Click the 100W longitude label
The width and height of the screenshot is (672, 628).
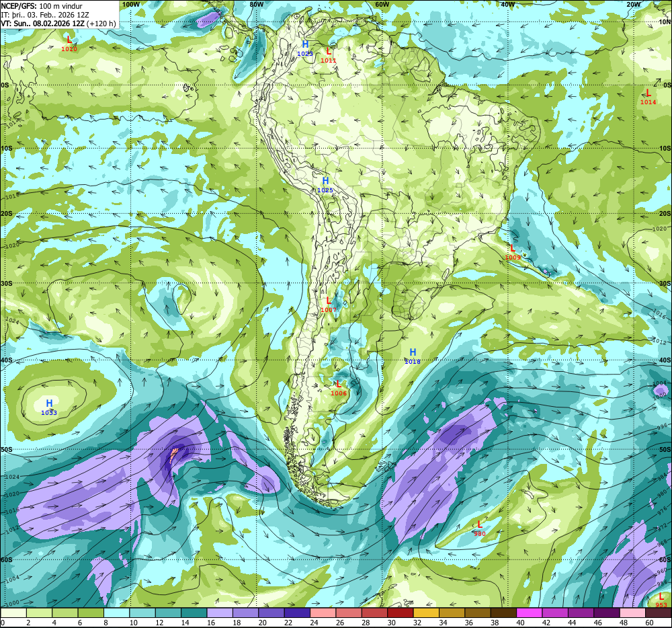(x=131, y=4)
